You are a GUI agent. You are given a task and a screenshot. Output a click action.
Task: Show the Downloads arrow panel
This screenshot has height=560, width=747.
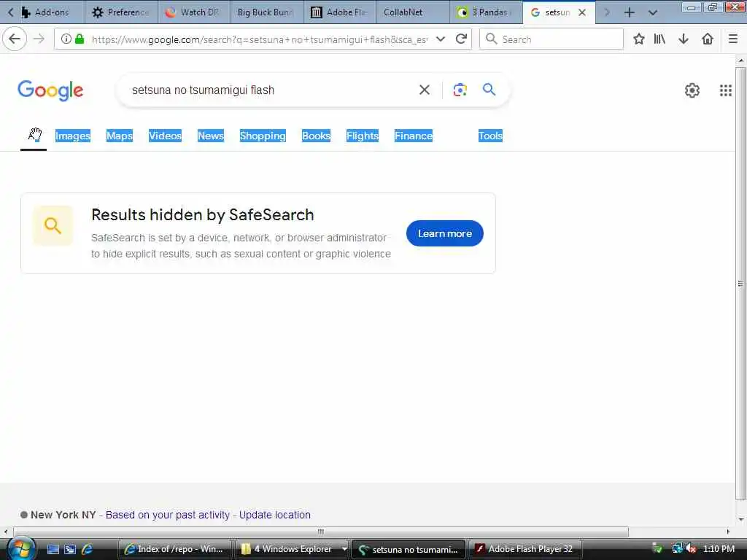684,39
